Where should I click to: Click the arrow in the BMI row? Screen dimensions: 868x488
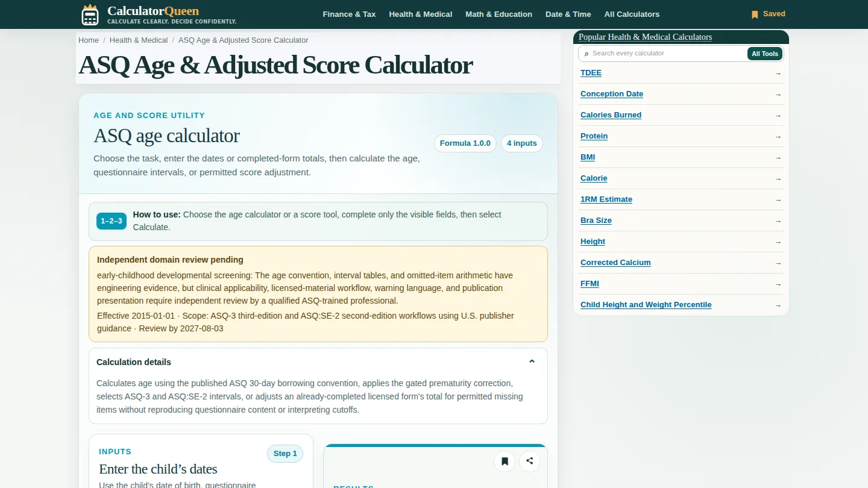tap(778, 158)
